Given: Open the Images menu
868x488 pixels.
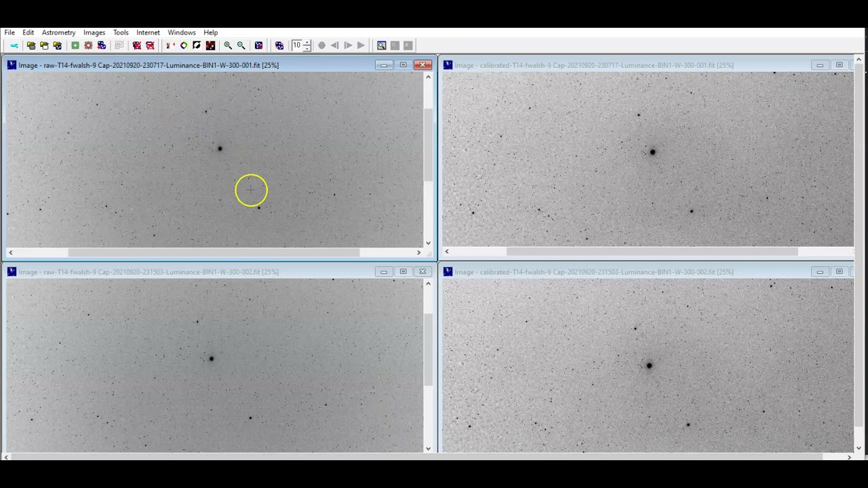Looking at the screenshot, I should pyautogui.click(x=94, y=33).
